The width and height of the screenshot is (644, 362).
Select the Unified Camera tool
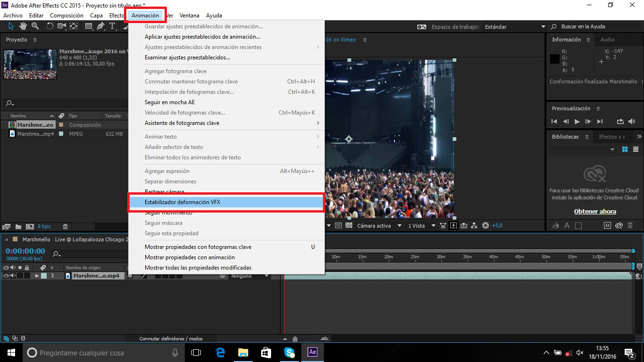tap(62, 26)
